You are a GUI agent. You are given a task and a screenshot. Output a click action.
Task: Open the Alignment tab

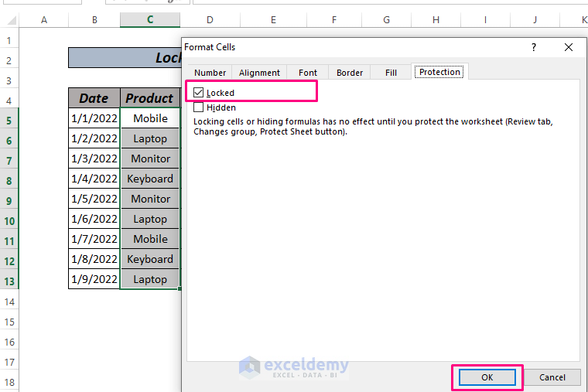click(259, 73)
